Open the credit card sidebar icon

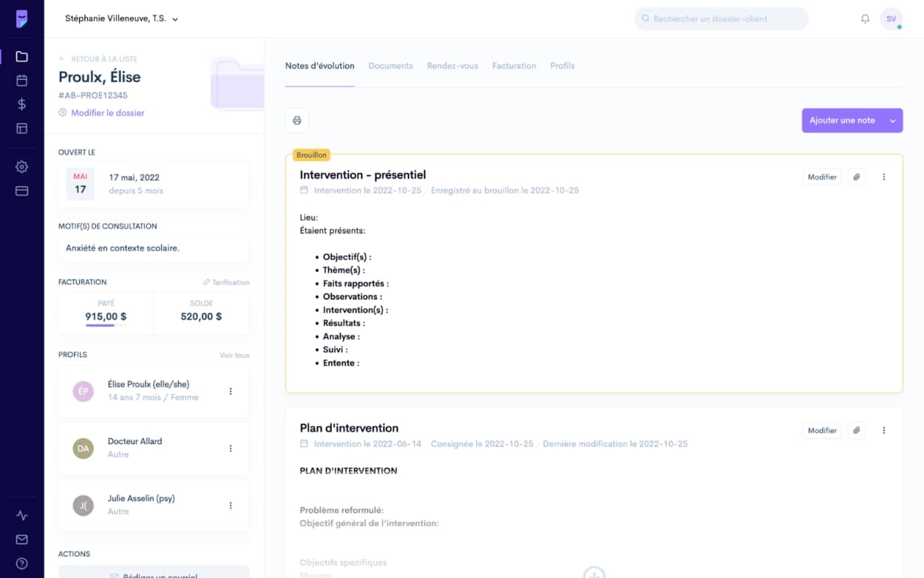(x=21, y=191)
